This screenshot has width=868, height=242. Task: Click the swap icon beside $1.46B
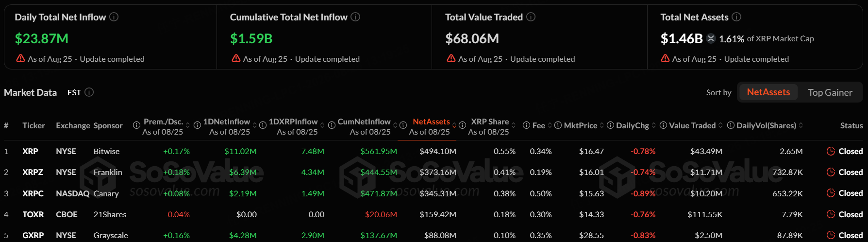(x=711, y=38)
